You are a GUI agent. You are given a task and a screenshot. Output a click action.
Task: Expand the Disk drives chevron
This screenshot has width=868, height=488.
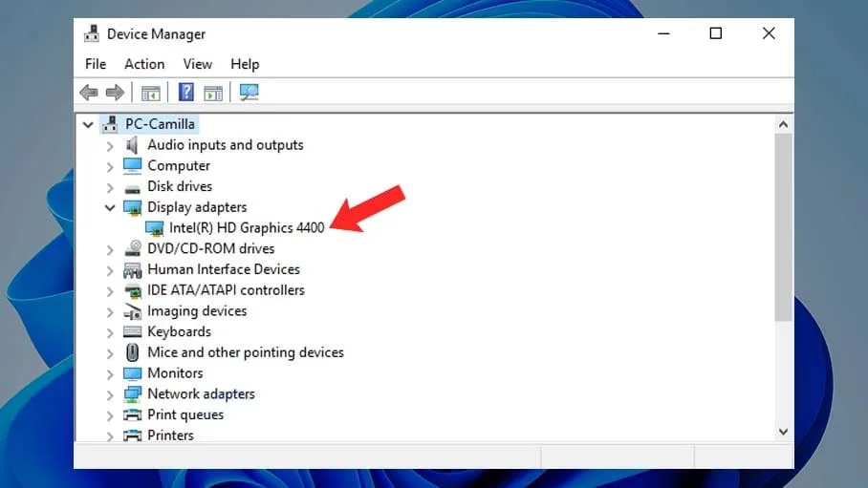point(110,187)
